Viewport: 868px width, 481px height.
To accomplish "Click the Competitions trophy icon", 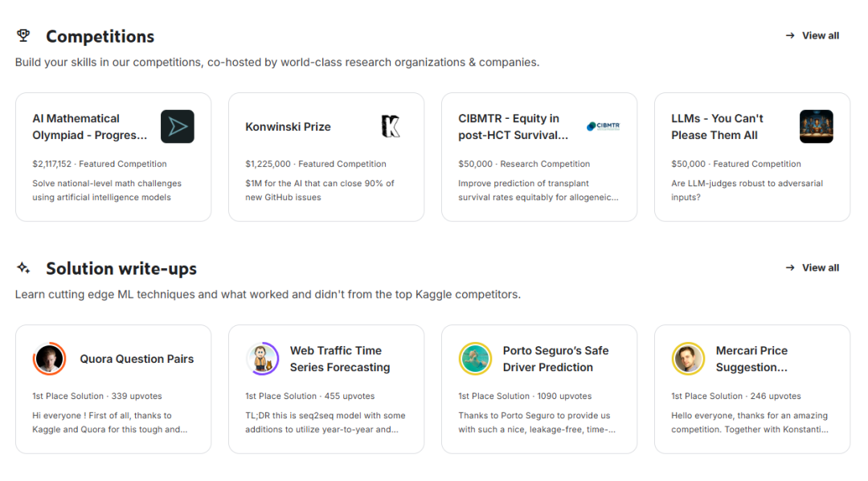I will tap(23, 35).
